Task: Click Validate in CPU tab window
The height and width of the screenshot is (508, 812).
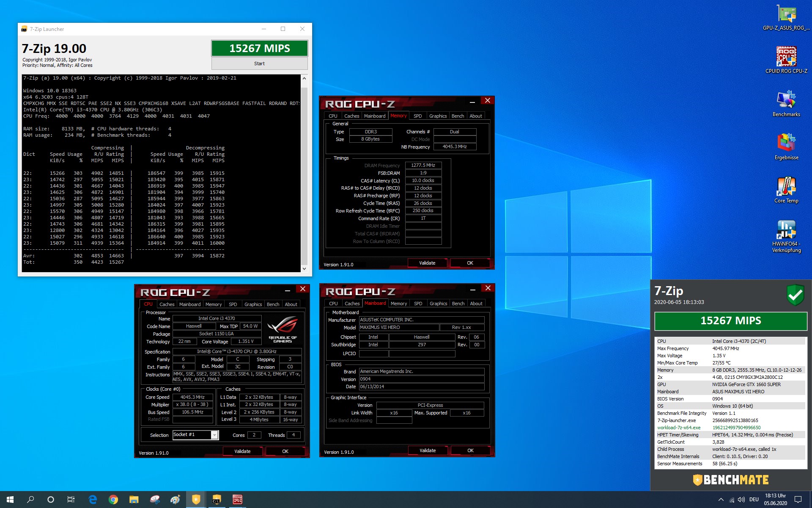Action: [x=242, y=451]
